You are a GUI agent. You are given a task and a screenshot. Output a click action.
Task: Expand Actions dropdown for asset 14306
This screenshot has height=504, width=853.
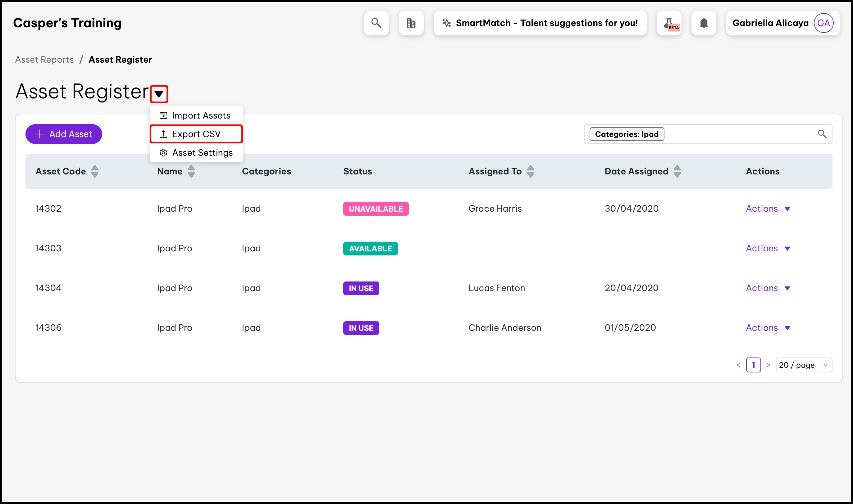click(768, 328)
